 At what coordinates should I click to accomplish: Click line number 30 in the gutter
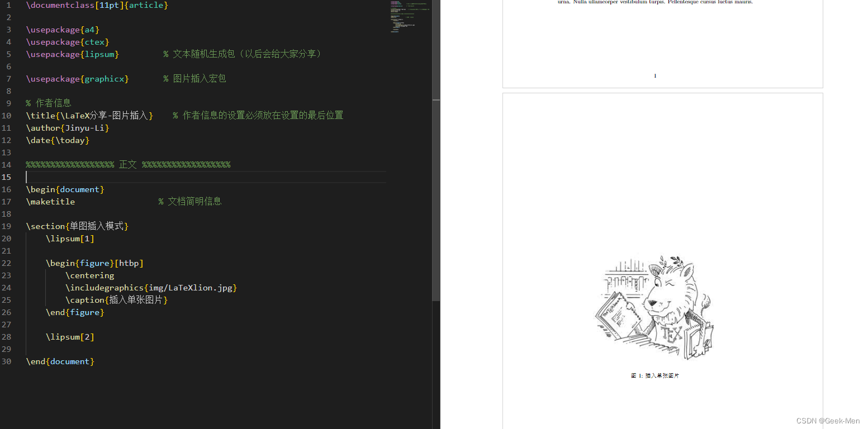(6, 361)
